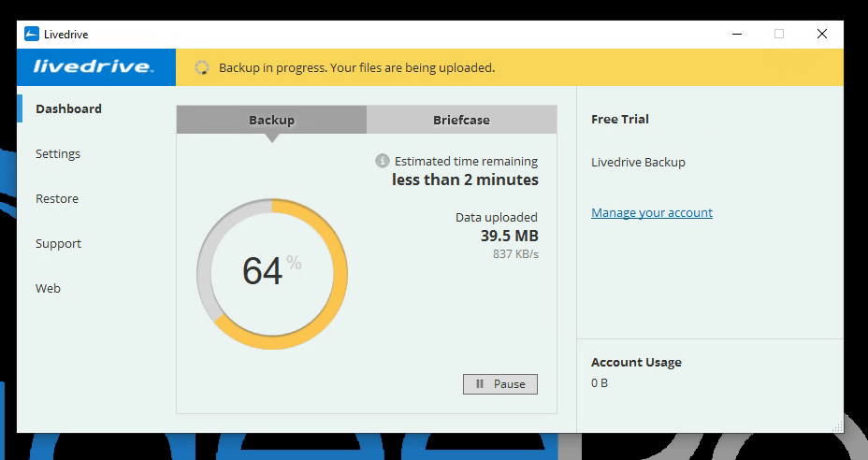Maximize the Livedrive window
This screenshot has width=868, height=460.
[x=779, y=35]
